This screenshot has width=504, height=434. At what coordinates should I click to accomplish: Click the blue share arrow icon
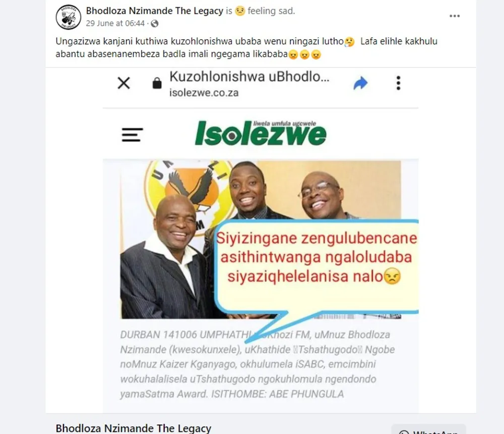click(360, 83)
